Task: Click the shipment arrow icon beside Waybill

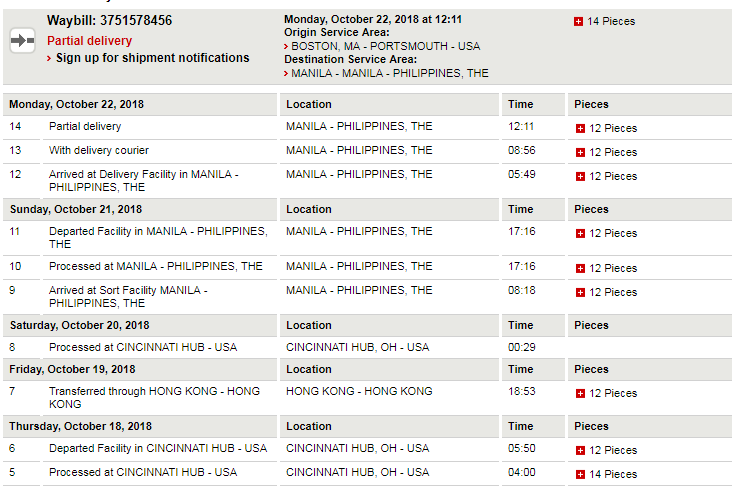Action: click(x=22, y=41)
